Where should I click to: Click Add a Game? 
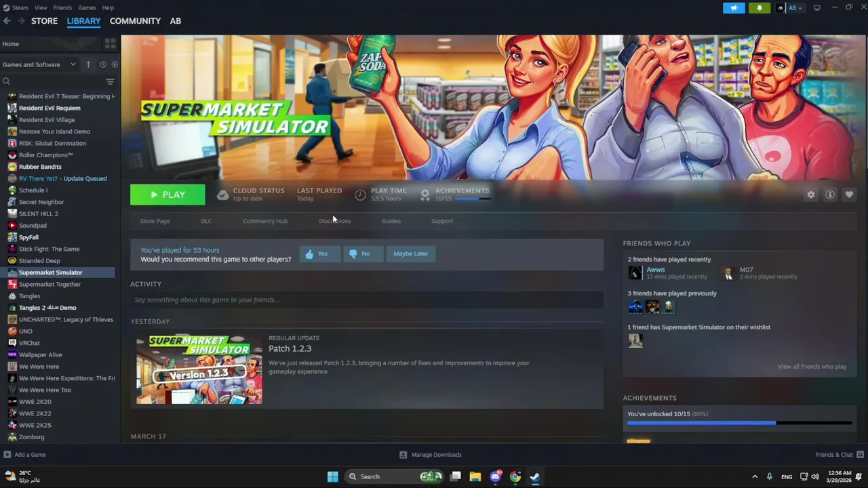(24, 455)
